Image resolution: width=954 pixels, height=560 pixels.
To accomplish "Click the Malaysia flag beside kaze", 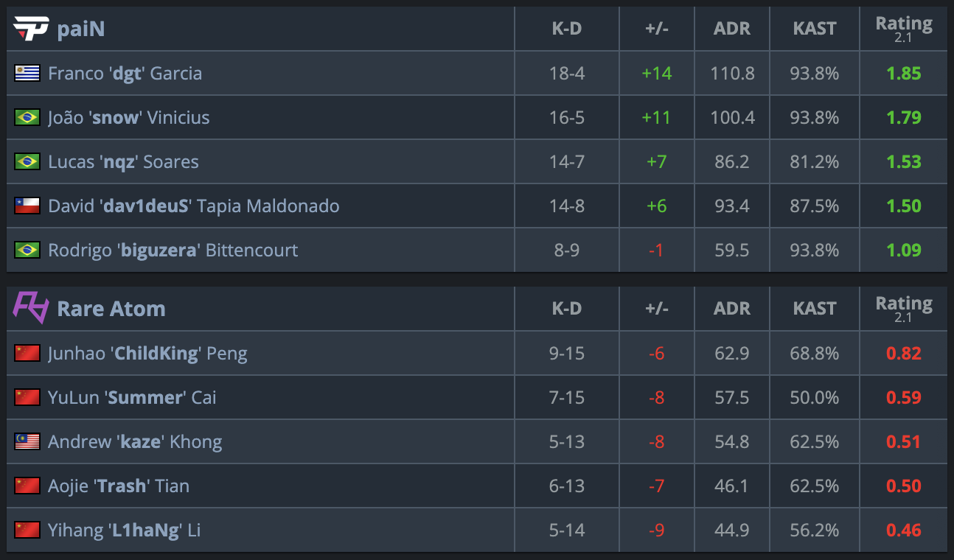I will point(27,441).
